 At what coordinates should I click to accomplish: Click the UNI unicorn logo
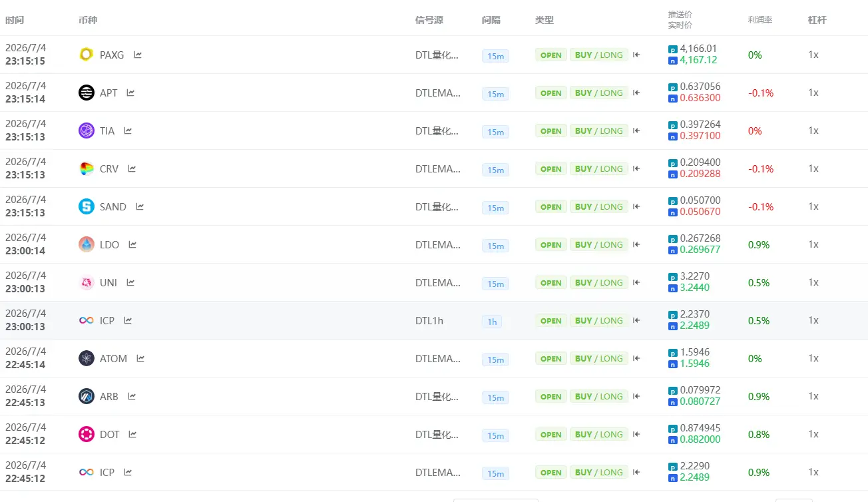87,282
